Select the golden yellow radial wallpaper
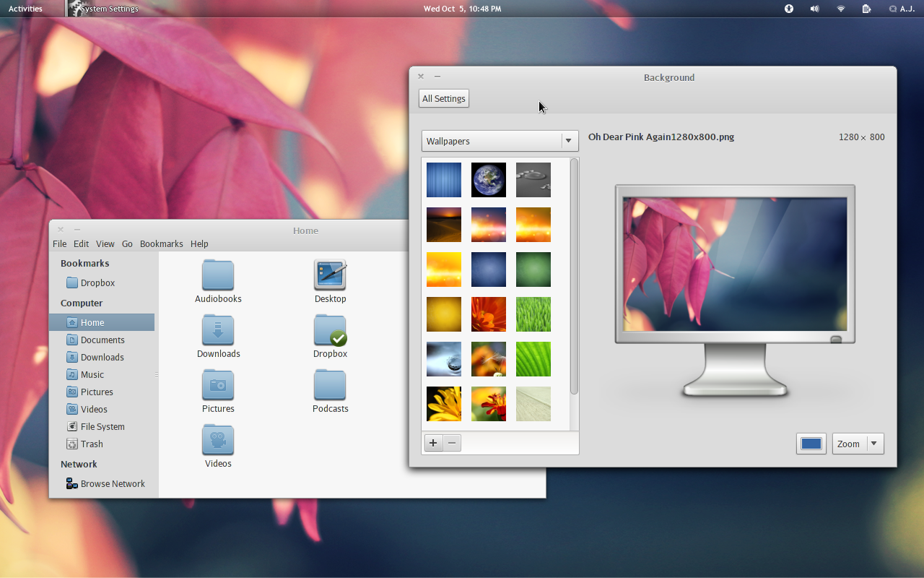The height and width of the screenshot is (578, 924). click(444, 314)
